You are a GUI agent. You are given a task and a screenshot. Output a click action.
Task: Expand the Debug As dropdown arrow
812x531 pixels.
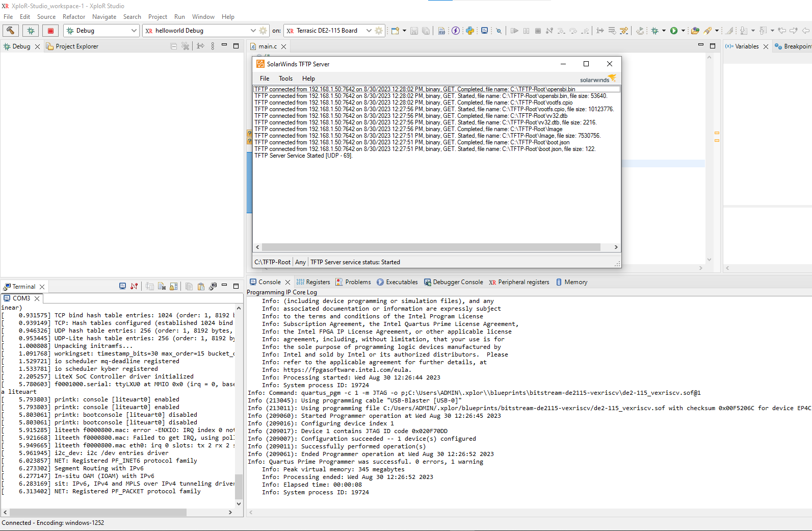[x=664, y=31]
